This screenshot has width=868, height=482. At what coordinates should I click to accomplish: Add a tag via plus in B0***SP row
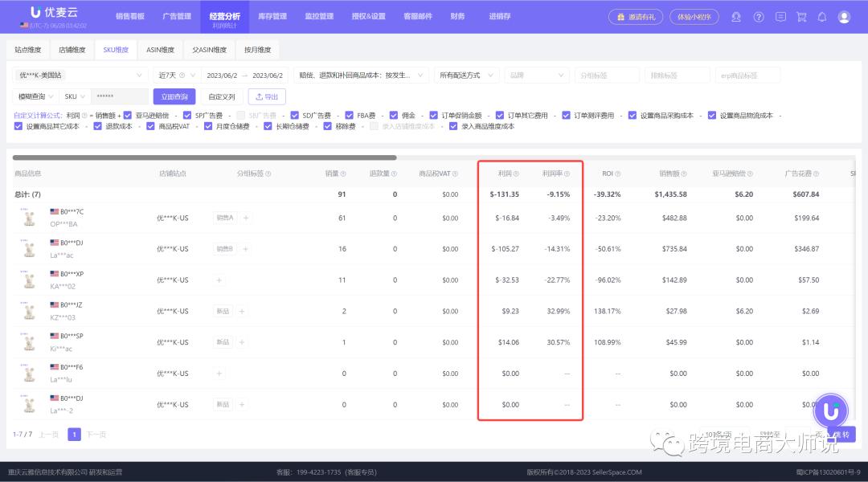click(x=242, y=342)
